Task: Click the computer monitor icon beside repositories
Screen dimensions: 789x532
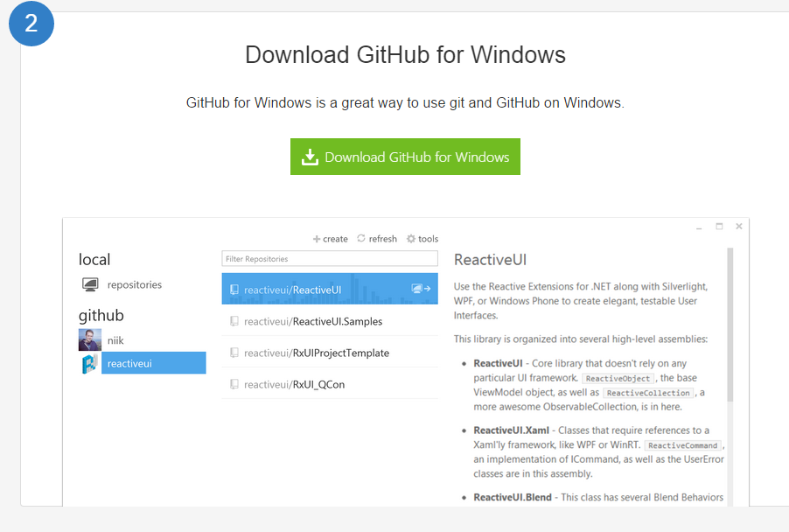Action: point(90,284)
